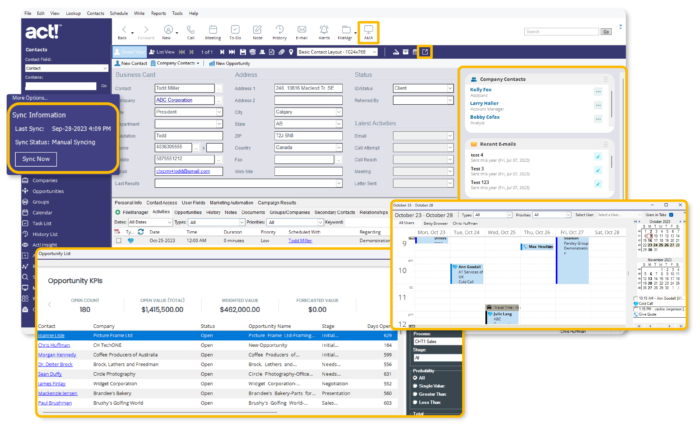The image size is (700, 429).
Task: Open the Reports menu
Action: 158,13
